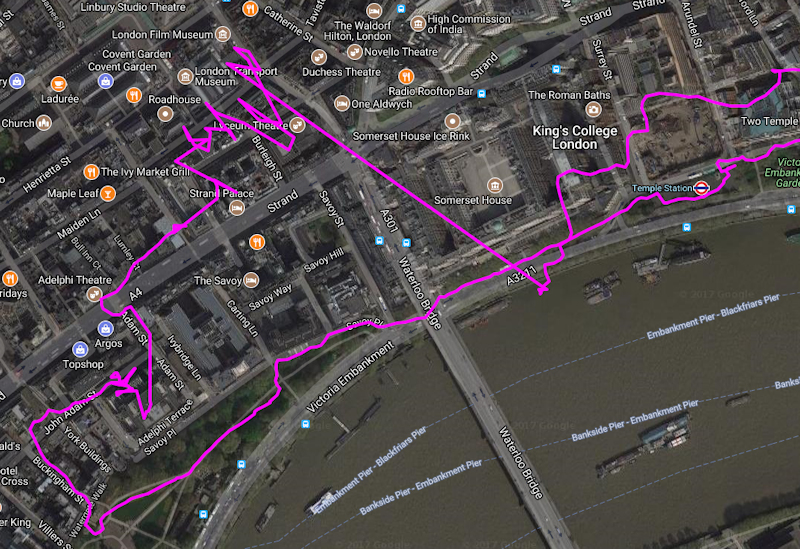Open The Roman Baths camera marker
This screenshot has width=800, height=549.
pyautogui.click(x=593, y=109)
